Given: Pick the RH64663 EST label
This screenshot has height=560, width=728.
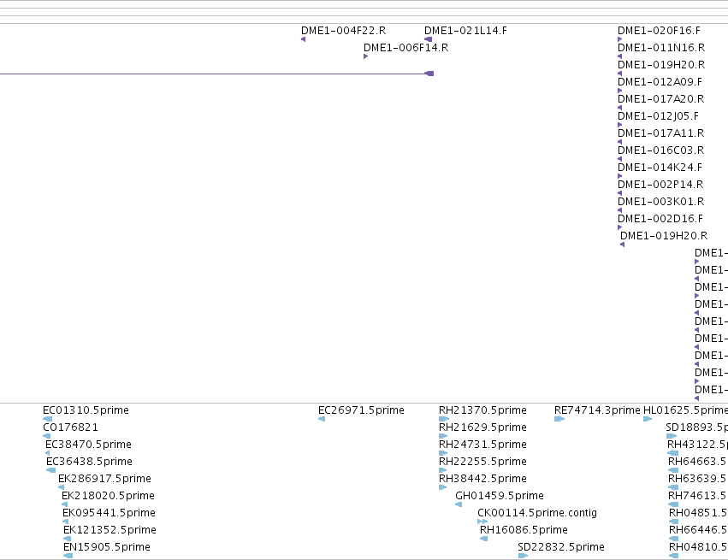Looking at the screenshot, I should click(698, 462).
